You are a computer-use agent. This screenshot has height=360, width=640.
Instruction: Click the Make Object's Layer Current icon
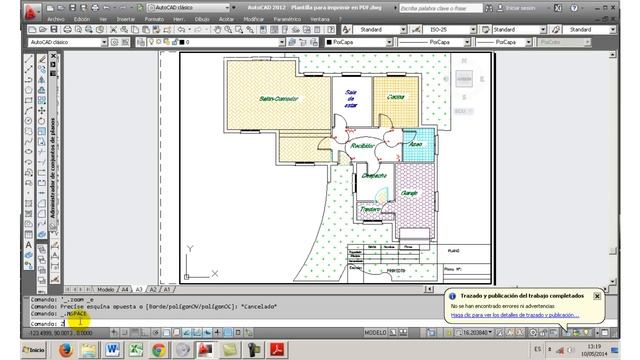(292, 42)
